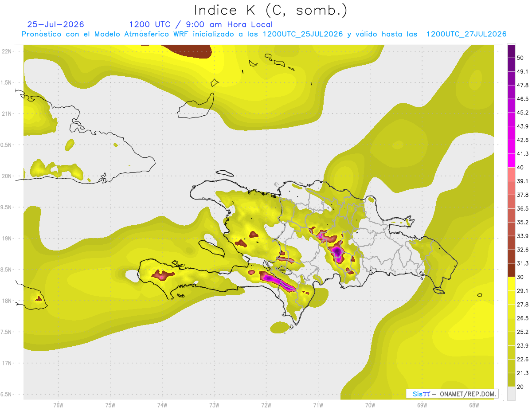Click the colorbar value "46.5"
Image resolution: width=532 pixels, height=411 pixels.
[x=523, y=99]
